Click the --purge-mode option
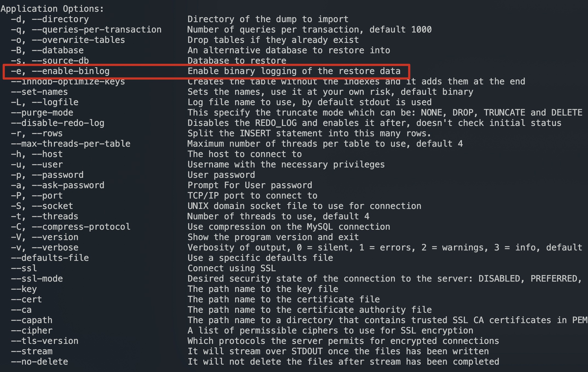The height and width of the screenshot is (372, 588). (42, 113)
